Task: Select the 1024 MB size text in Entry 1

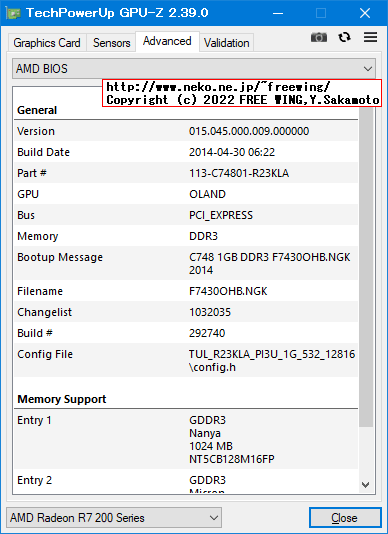Action: (211, 446)
